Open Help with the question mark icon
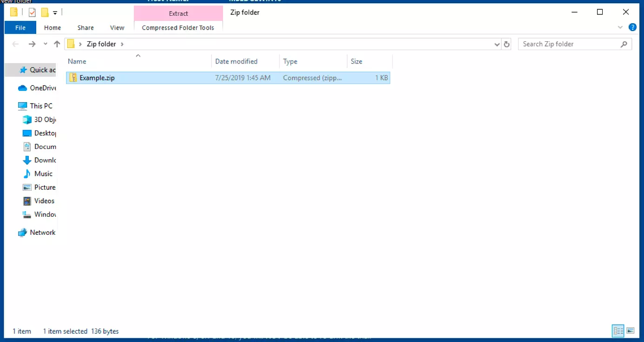Screen dimensions: 644x342 pos(632,27)
